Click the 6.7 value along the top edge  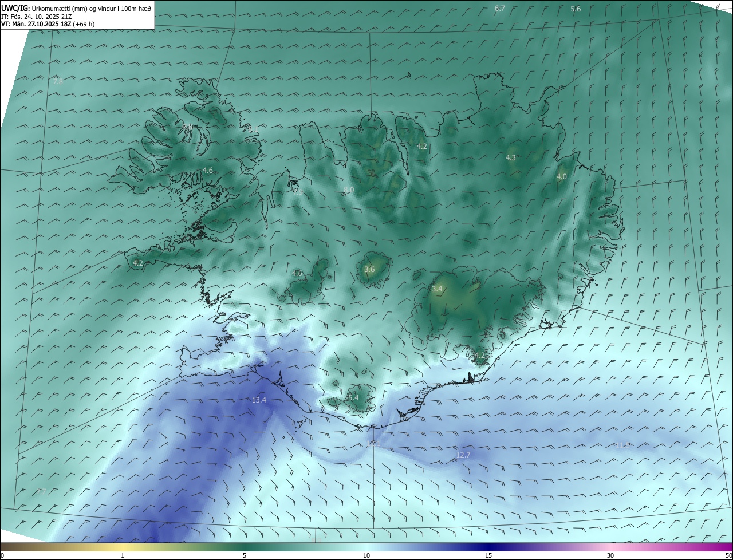tap(500, 8)
